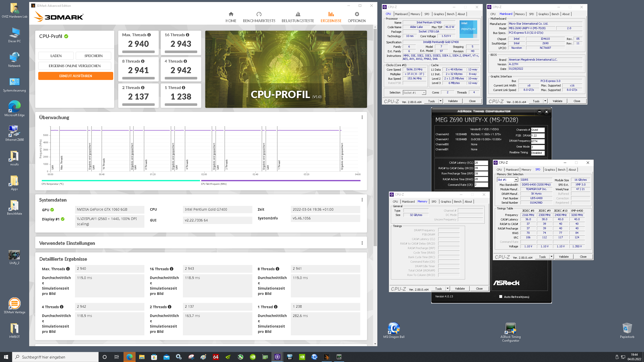Screen dimensions: 644x362
Task: Click the SPEICHERN button
Action: coord(93,56)
